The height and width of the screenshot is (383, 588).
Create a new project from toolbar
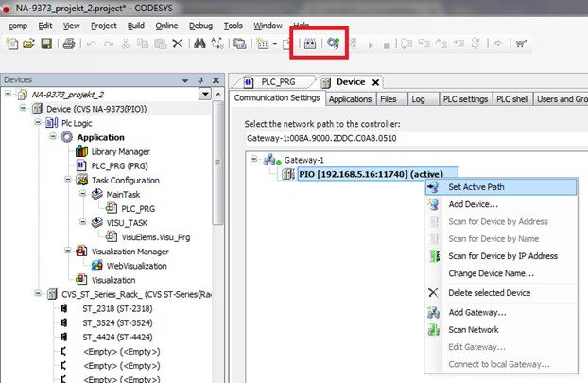pyautogui.click(x=12, y=44)
